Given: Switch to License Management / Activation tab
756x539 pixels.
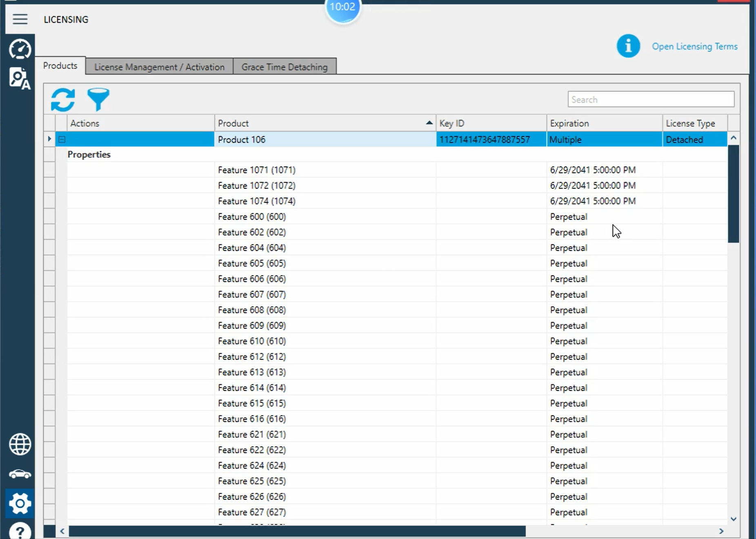Looking at the screenshot, I should 159,67.
